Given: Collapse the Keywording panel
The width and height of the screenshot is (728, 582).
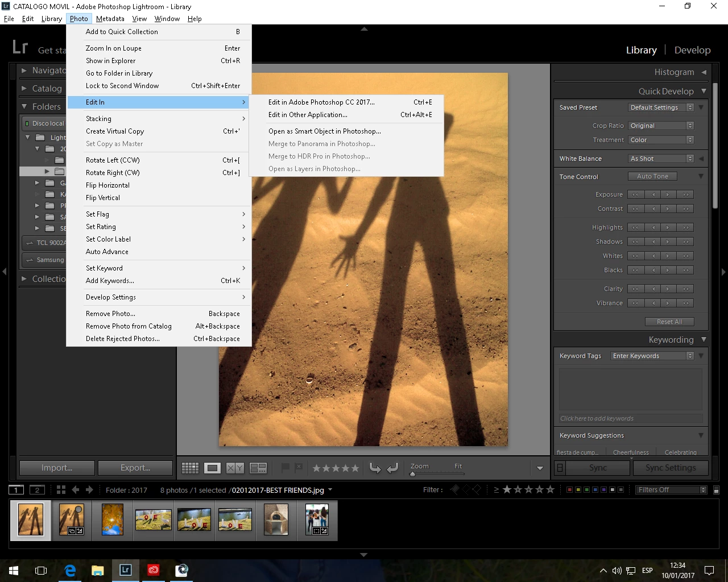Looking at the screenshot, I should (x=704, y=339).
